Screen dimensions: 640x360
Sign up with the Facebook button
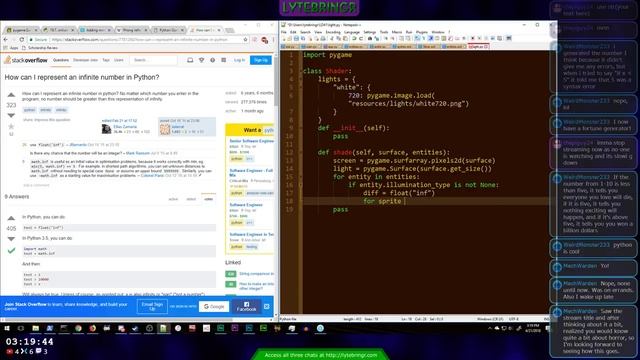246,307
